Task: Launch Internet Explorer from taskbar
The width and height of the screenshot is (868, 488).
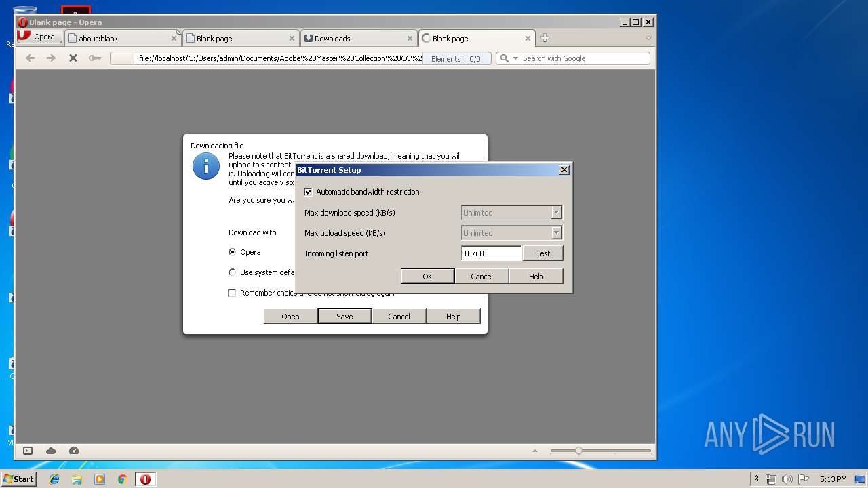Action: coord(54,479)
